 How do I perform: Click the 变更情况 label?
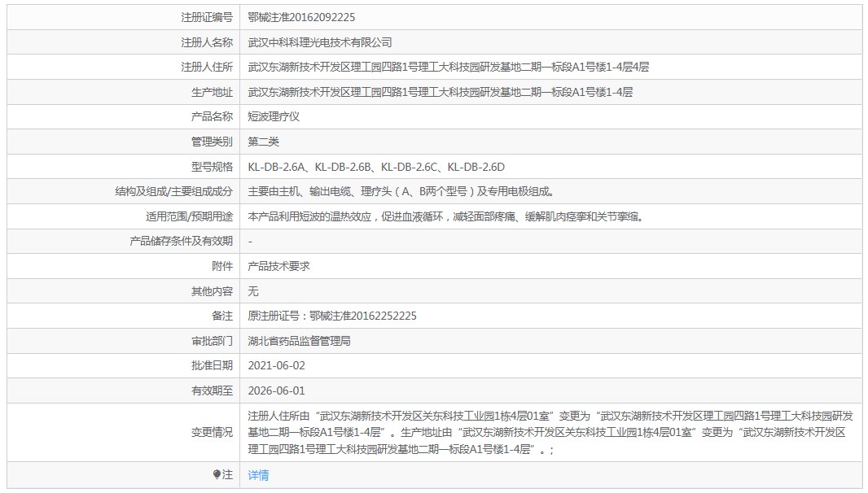click(212, 432)
